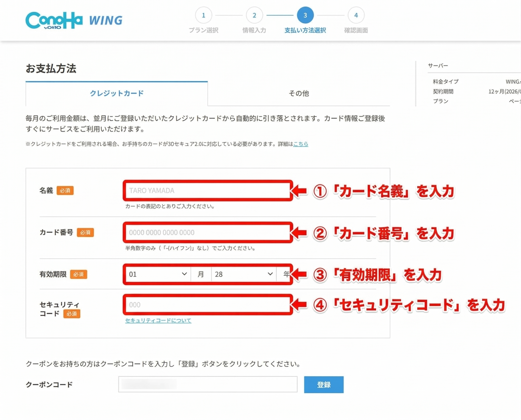Screen dimensions: 521x420
Task: Click the month dropdown chevron arrow
Action: tap(184, 274)
